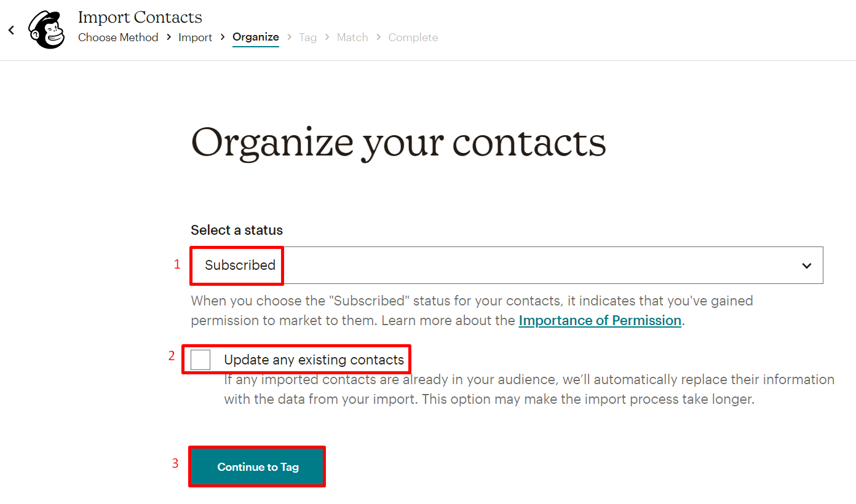
Task: Select the Organize step in the breadcrumb
Action: [x=256, y=37]
